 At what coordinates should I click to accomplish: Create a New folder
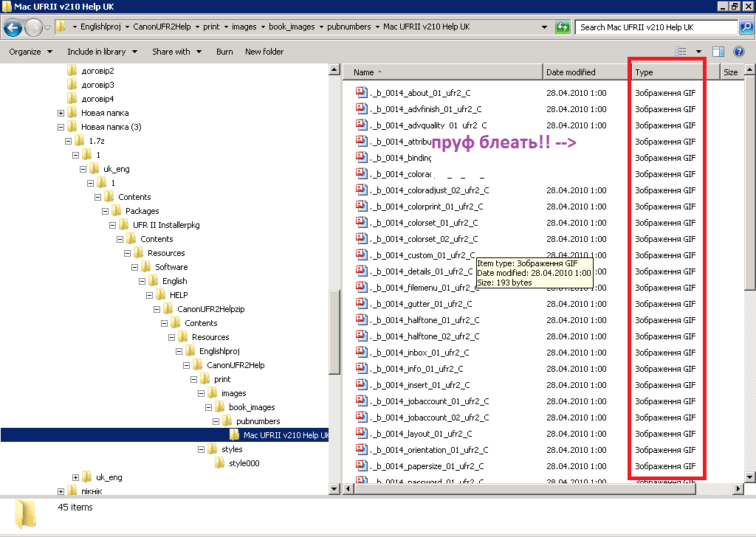point(264,52)
